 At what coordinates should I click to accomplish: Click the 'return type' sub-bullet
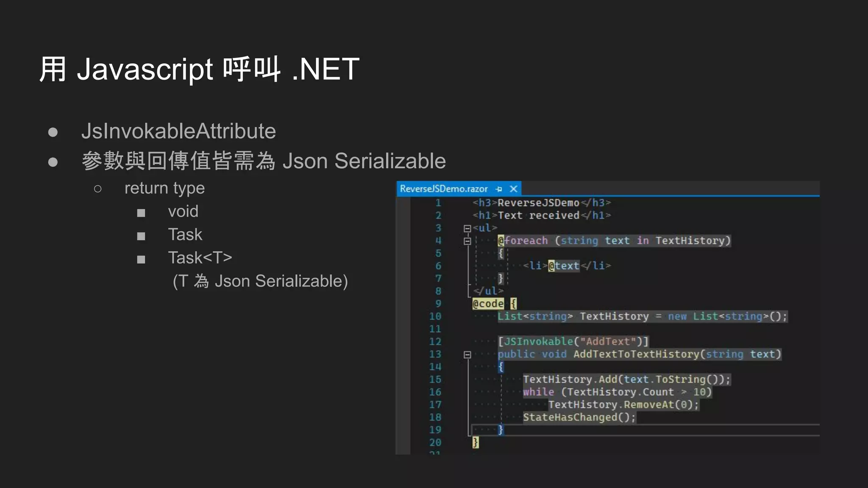[x=164, y=188]
